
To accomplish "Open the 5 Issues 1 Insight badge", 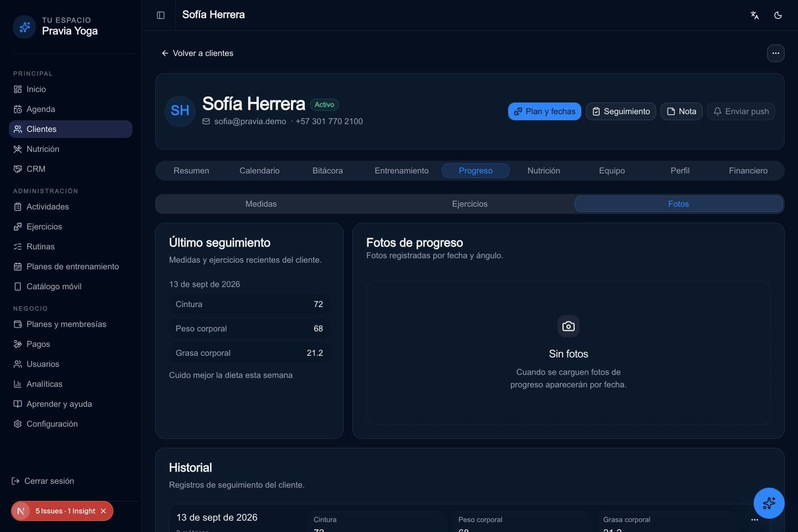I will [65, 511].
